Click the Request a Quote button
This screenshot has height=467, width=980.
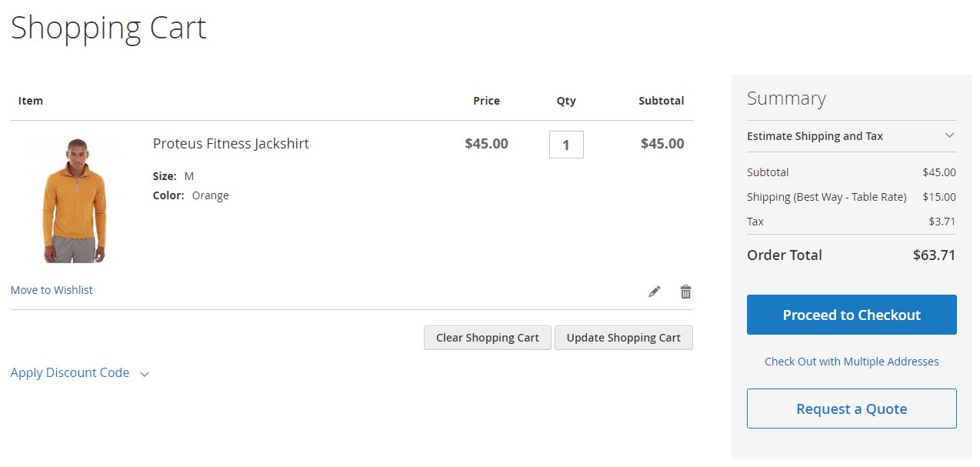click(852, 409)
